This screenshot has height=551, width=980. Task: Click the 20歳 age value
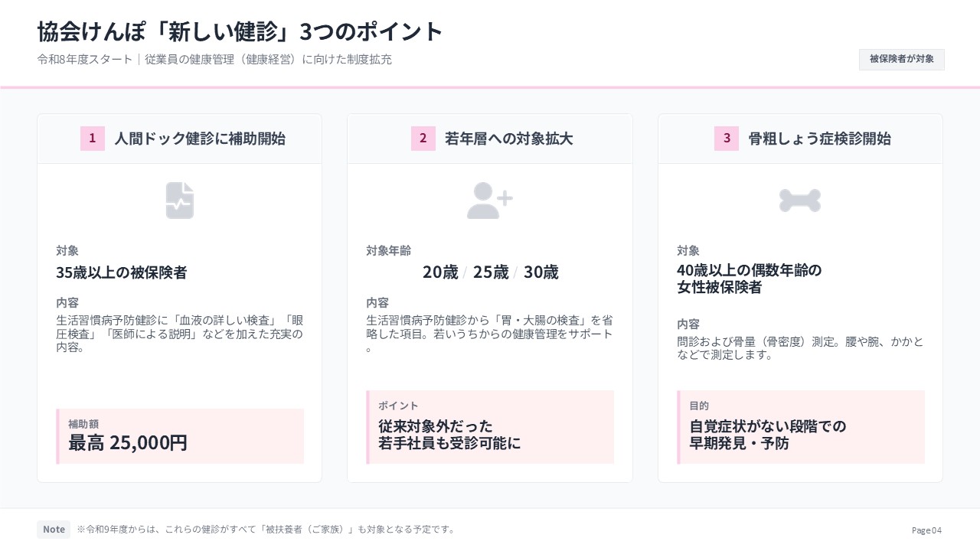pyautogui.click(x=440, y=272)
